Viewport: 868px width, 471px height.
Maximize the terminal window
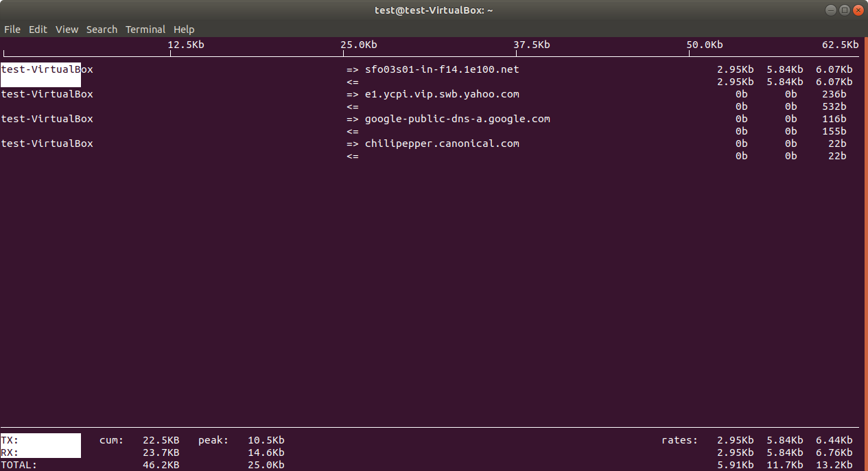pos(845,10)
